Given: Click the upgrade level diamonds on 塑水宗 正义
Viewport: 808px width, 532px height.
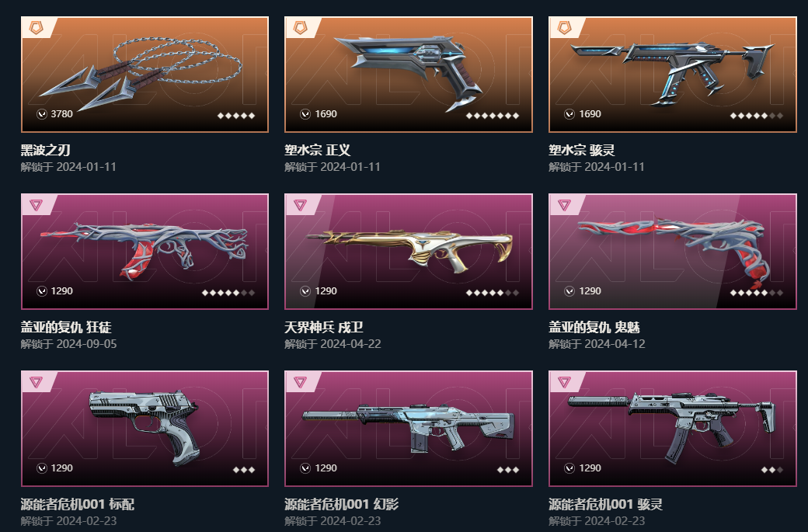Looking at the screenshot, I should coord(492,116).
